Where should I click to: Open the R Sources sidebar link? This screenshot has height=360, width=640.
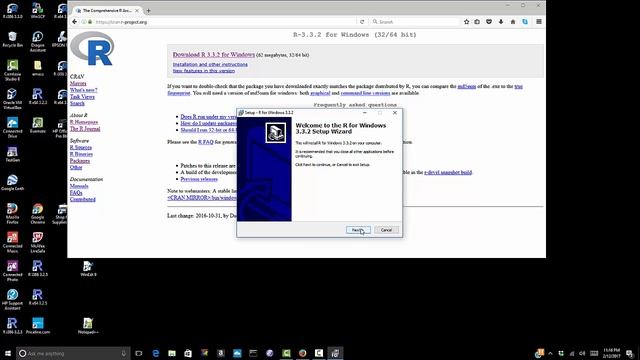pos(80,147)
